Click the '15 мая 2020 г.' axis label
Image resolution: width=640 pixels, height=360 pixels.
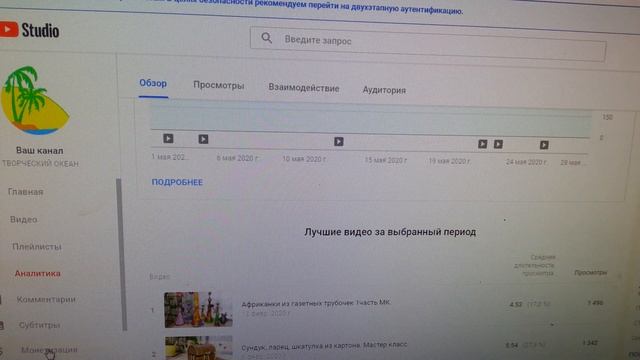386,160
